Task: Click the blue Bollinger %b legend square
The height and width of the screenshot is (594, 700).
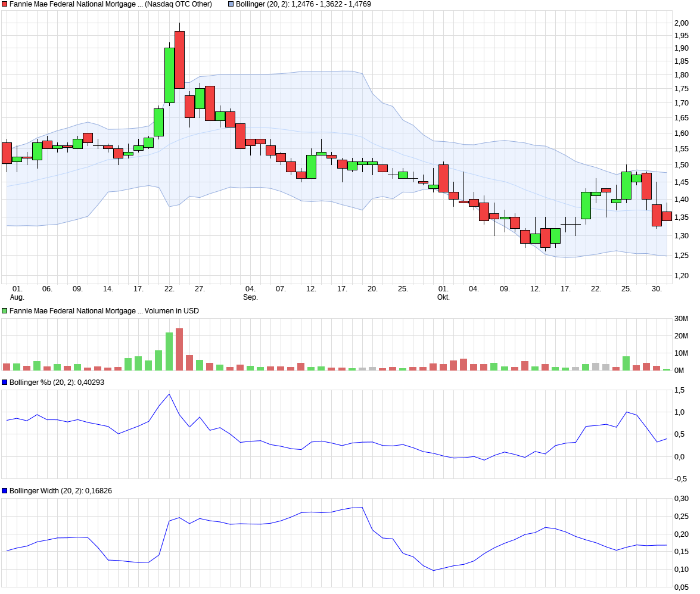Action: point(5,382)
